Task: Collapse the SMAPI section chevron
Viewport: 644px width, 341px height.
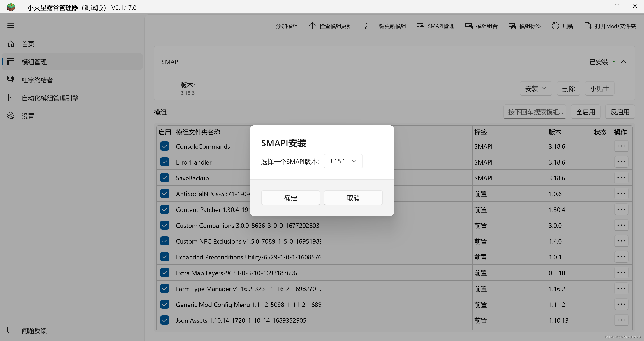Action: pos(623,62)
